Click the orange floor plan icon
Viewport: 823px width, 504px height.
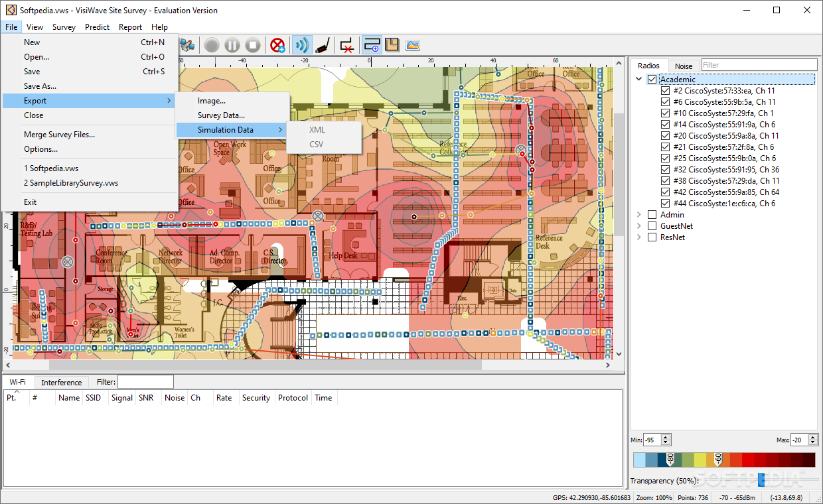coord(392,45)
